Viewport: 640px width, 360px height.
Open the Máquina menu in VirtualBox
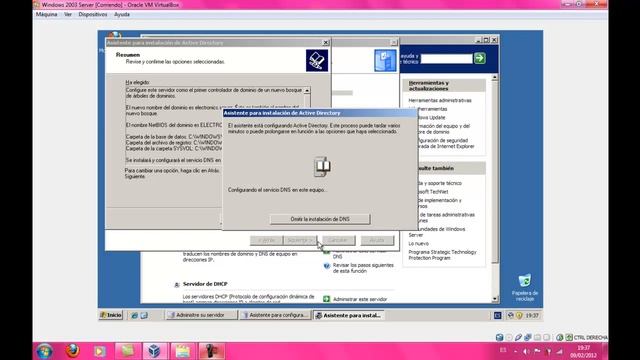point(47,14)
